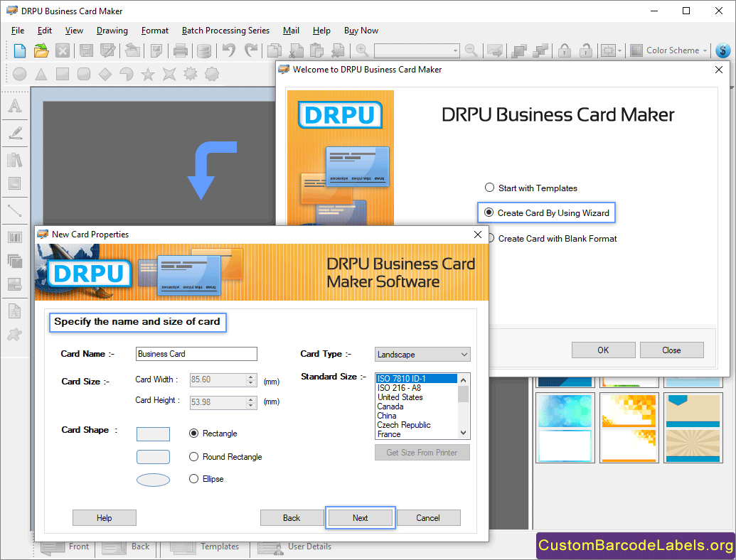Select the Rectangle card shape radio
736x560 pixels.
(193, 434)
